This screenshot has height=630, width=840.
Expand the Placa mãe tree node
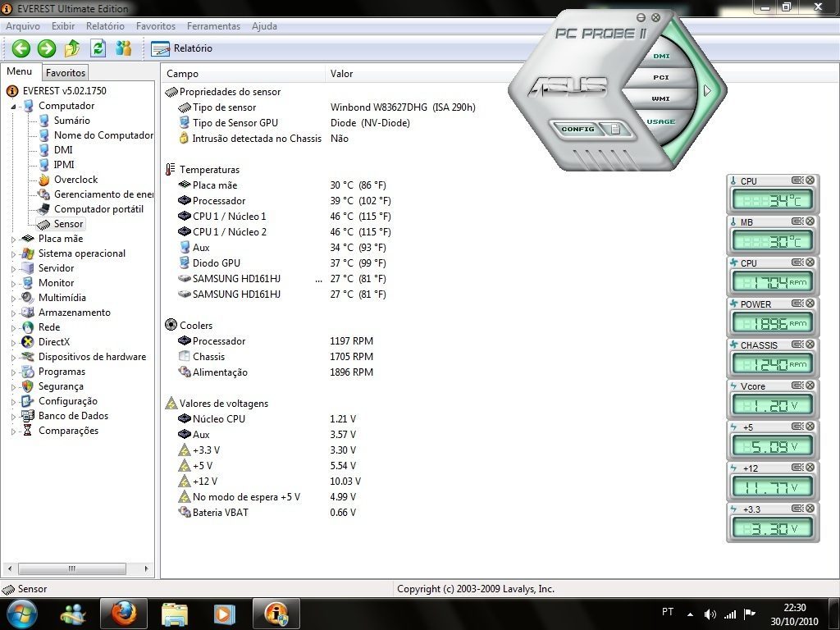tap(13, 239)
